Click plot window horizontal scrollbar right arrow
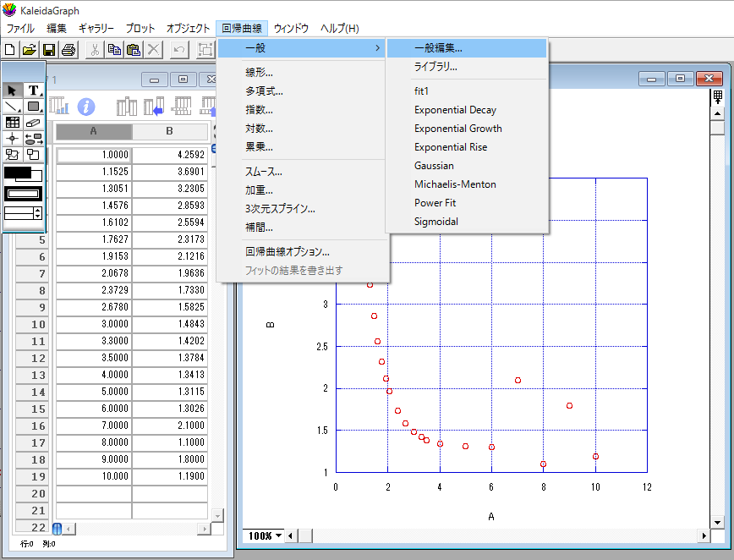This screenshot has height=560, width=734. click(x=704, y=535)
